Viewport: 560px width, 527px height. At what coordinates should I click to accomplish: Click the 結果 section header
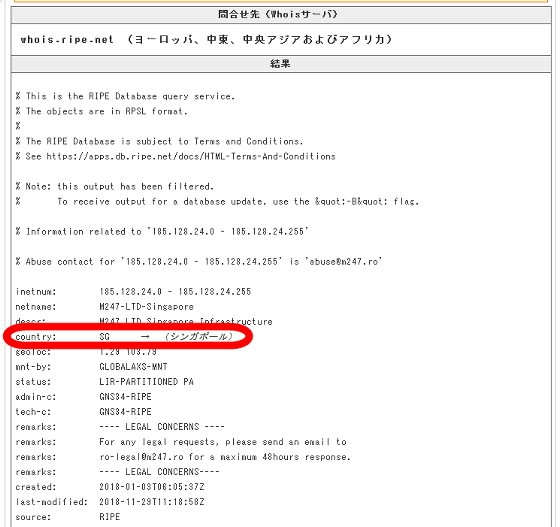(x=281, y=64)
